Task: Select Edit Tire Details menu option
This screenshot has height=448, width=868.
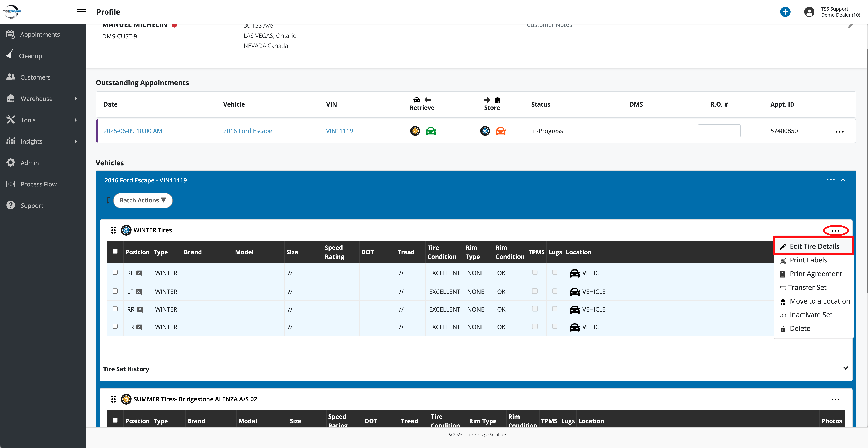Action: pos(814,247)
